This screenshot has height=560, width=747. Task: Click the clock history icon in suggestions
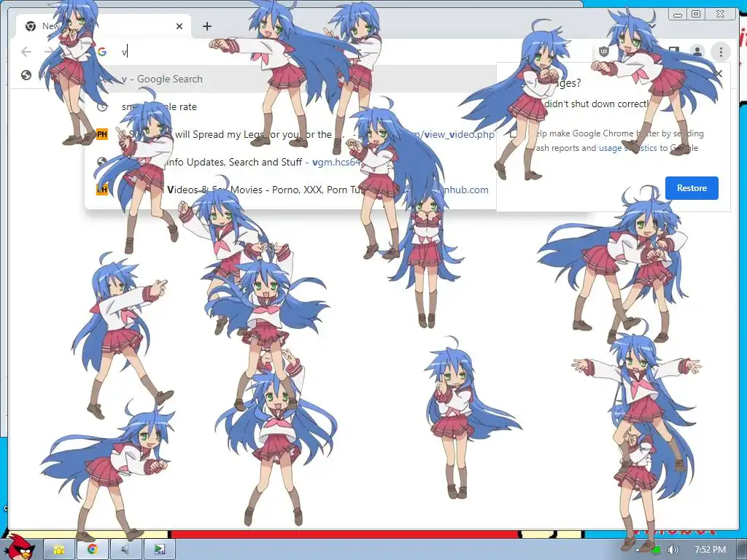102,106
